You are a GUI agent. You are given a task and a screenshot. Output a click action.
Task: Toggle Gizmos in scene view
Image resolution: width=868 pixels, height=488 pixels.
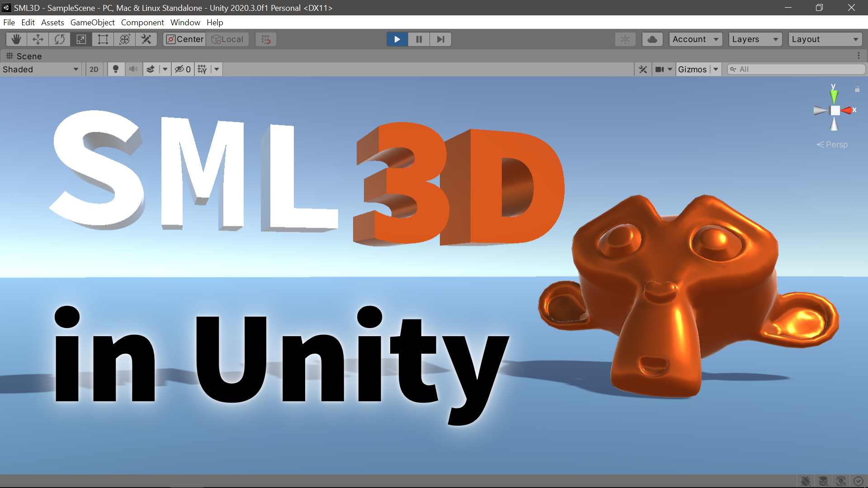click(x=692, y=69)
